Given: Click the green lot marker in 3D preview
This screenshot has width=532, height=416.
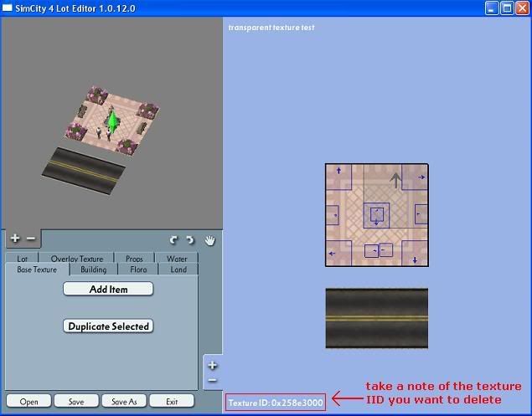Looking at the screenshot, I should 113,121.
